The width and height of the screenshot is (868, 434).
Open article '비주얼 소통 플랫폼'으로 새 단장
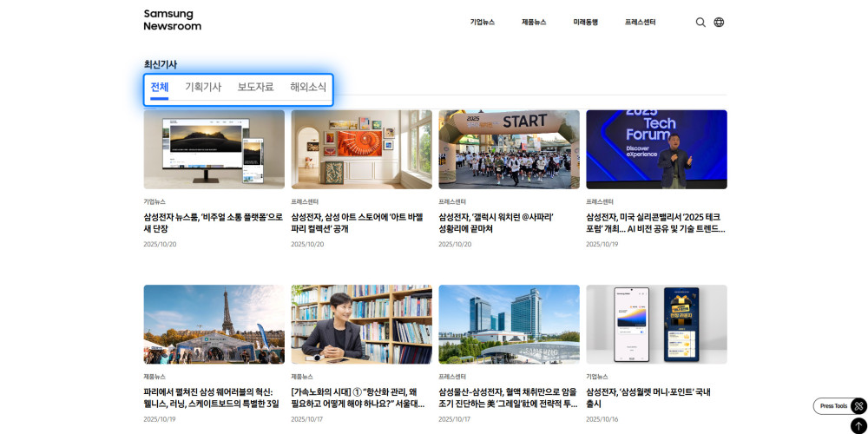(214, 222)
